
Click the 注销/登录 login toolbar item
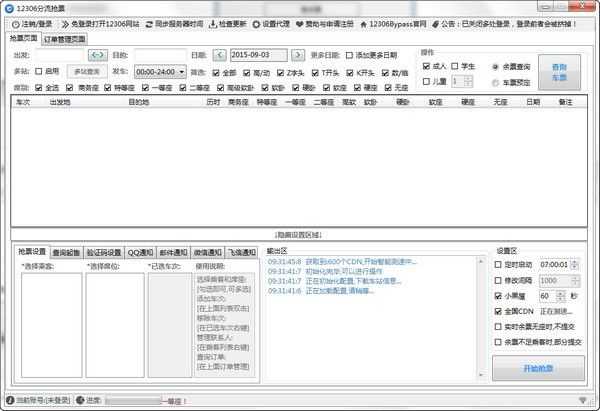[x=32, y=24]
